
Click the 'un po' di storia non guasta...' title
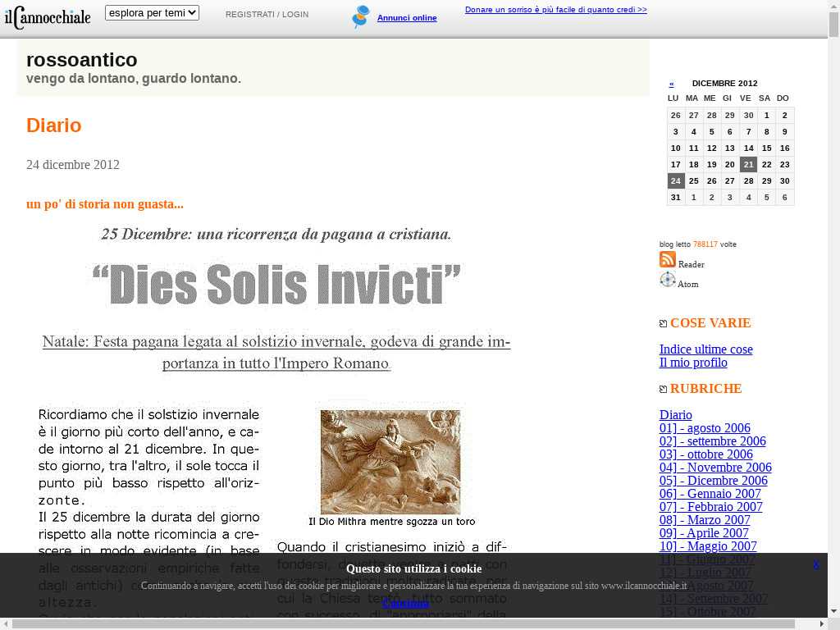click(x=105, y=204)
